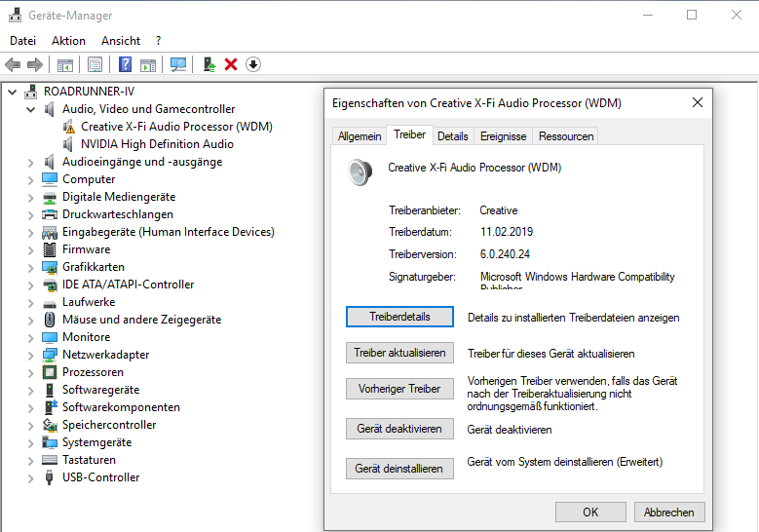Maximize the Geräte-Manager window

[692, 15]
